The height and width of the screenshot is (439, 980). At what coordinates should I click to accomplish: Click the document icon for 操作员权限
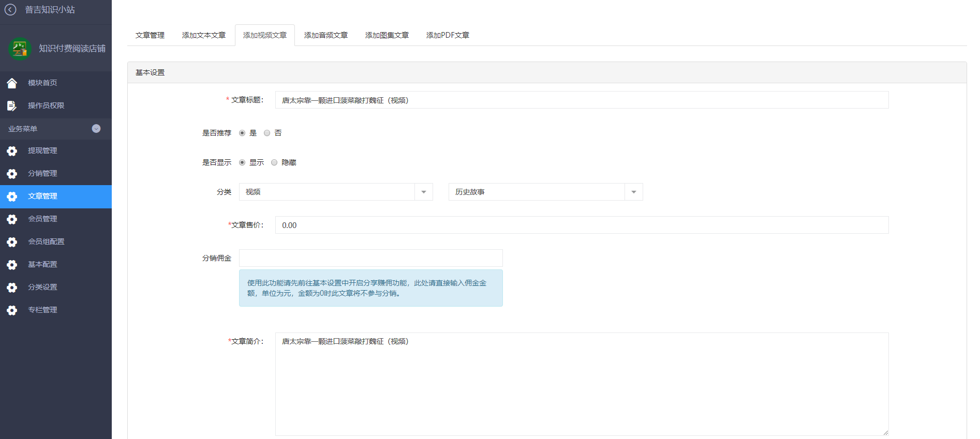coord(12,105)
